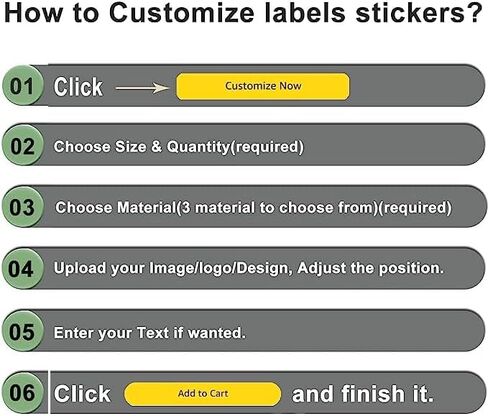Select the green 01 step circle

(x=23, y=86)
